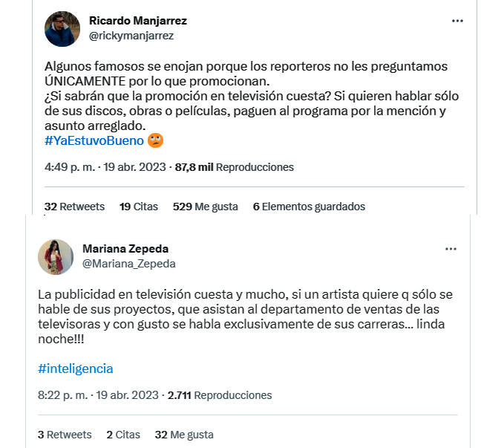Click the @Mariana_Zepeda handle
The height and width of the screenshot is (448, 481).
(129, 263)
